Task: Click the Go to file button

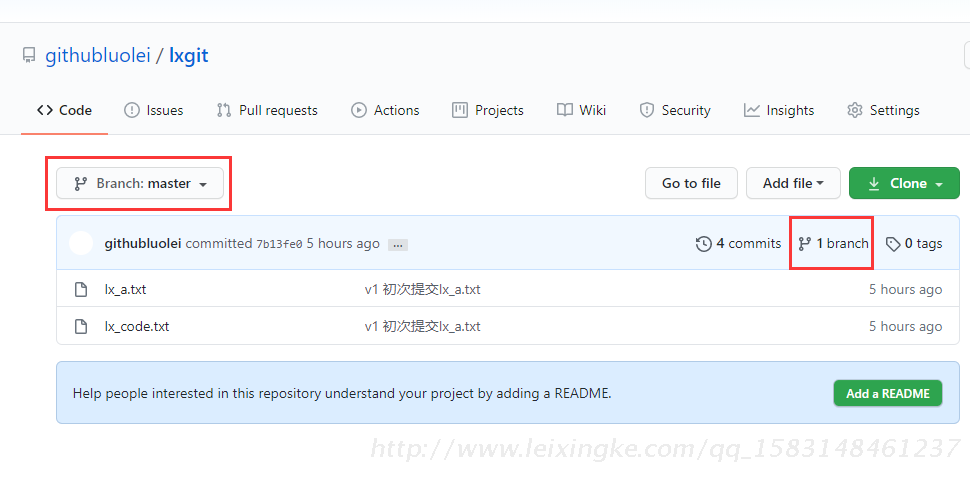Action: pos(691,183)
